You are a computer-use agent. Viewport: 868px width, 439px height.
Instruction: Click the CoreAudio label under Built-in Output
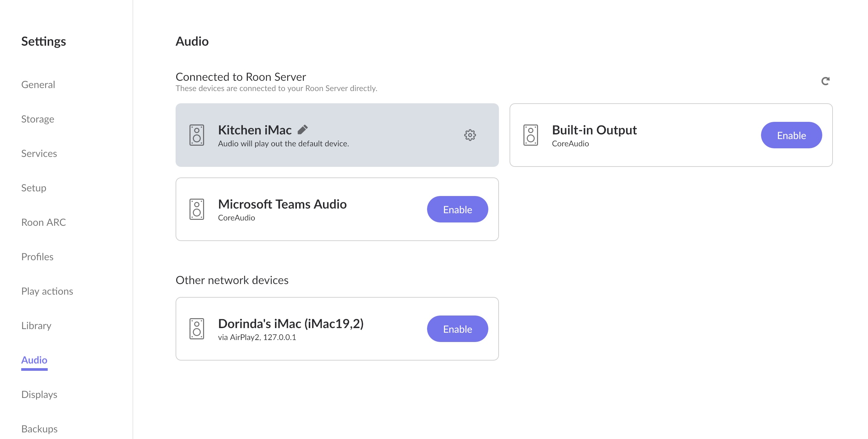click(x=570, y=144)
